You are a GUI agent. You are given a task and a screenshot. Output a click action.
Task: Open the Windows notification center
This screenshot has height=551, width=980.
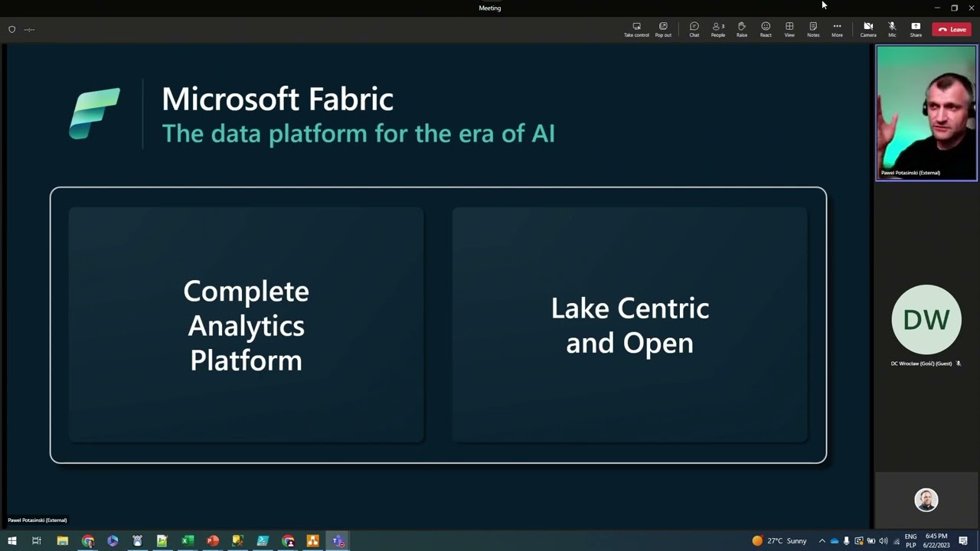963,541
